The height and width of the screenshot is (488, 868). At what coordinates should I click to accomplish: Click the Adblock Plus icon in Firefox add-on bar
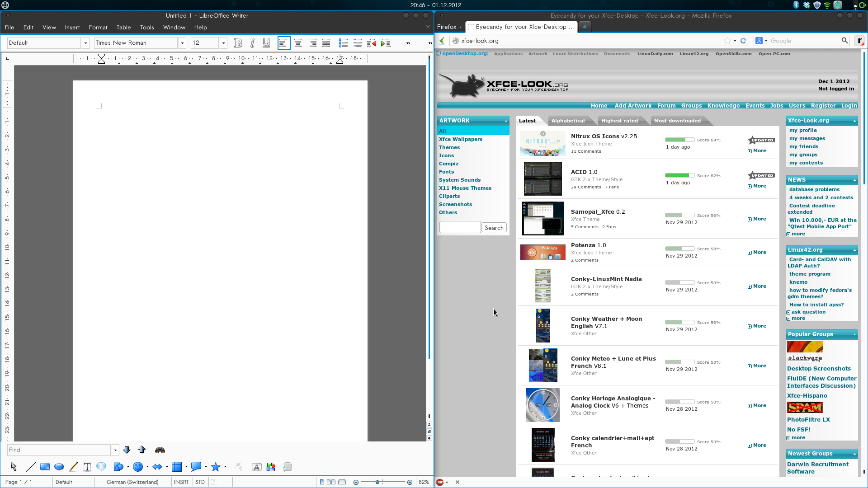click(440, 482)
